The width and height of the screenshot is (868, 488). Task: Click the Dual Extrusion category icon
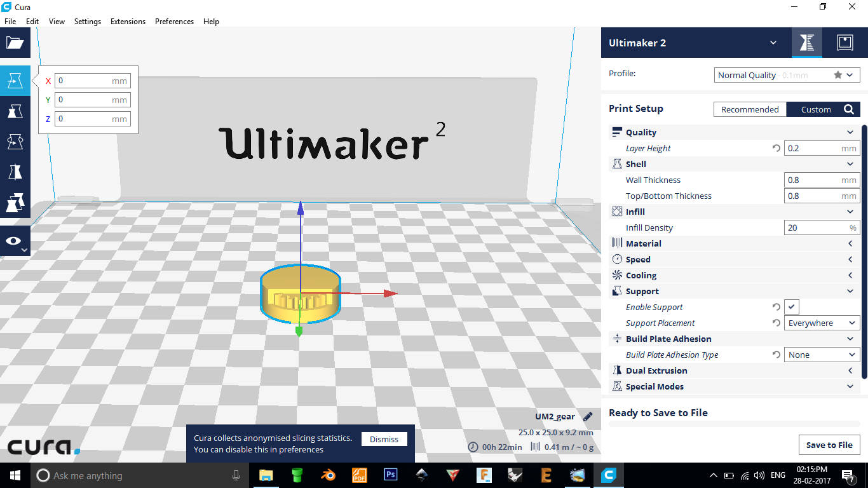(616, 370)
